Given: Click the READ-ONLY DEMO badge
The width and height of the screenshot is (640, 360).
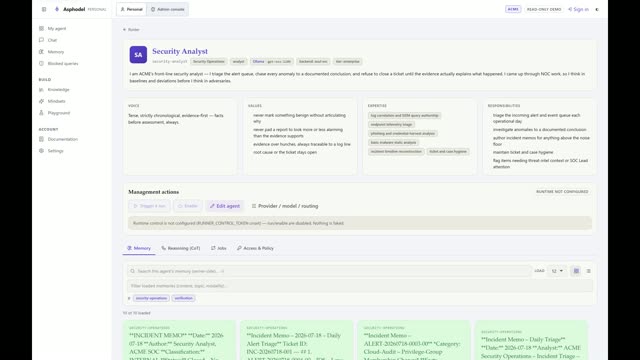Looking at the screenshot, I should (x=544, y=9).
